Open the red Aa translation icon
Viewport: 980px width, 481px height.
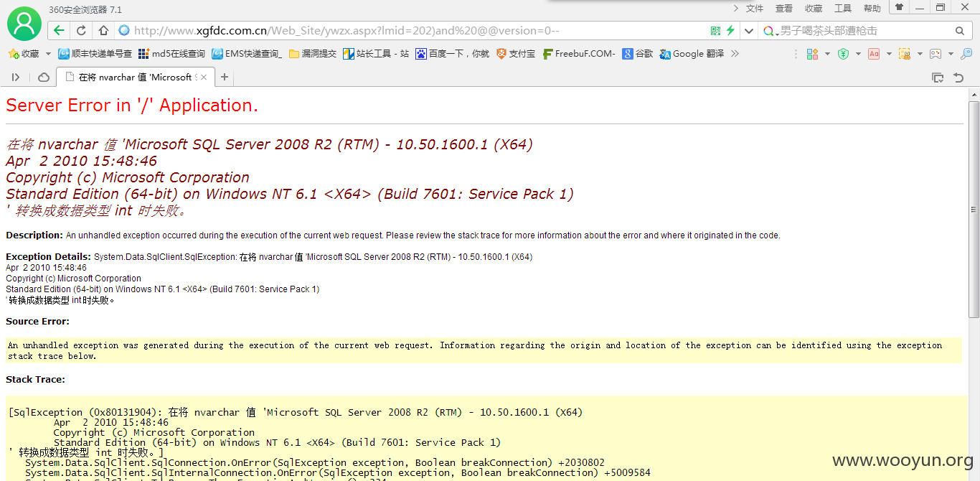pos(874,54)
